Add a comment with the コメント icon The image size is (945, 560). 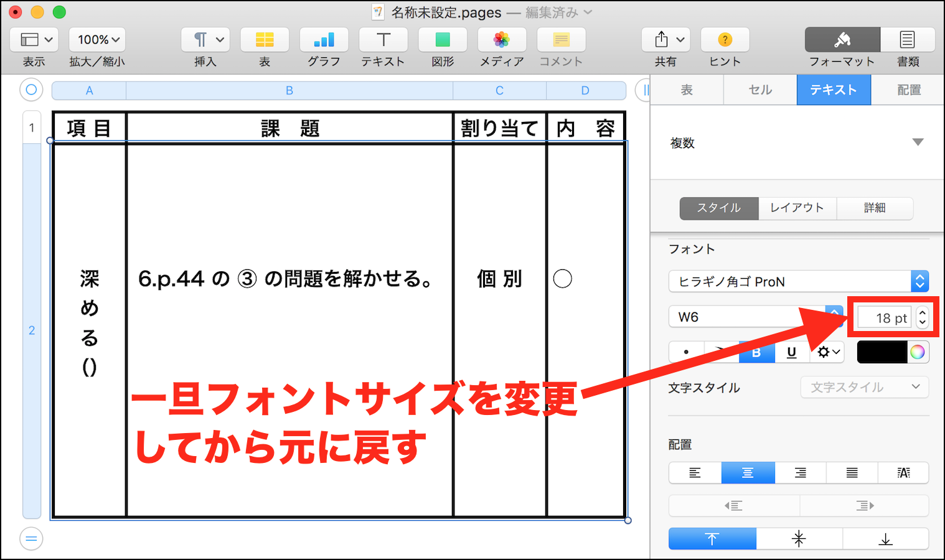[560, 39]
